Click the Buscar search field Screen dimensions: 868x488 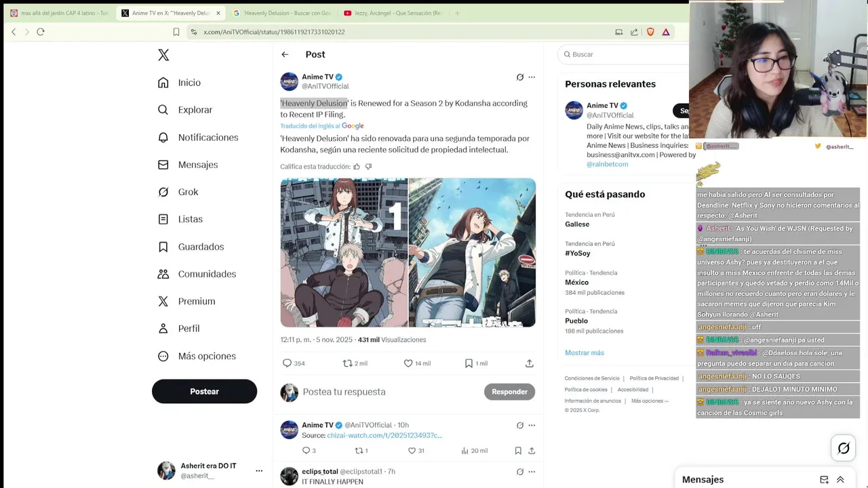pos(624,54)
